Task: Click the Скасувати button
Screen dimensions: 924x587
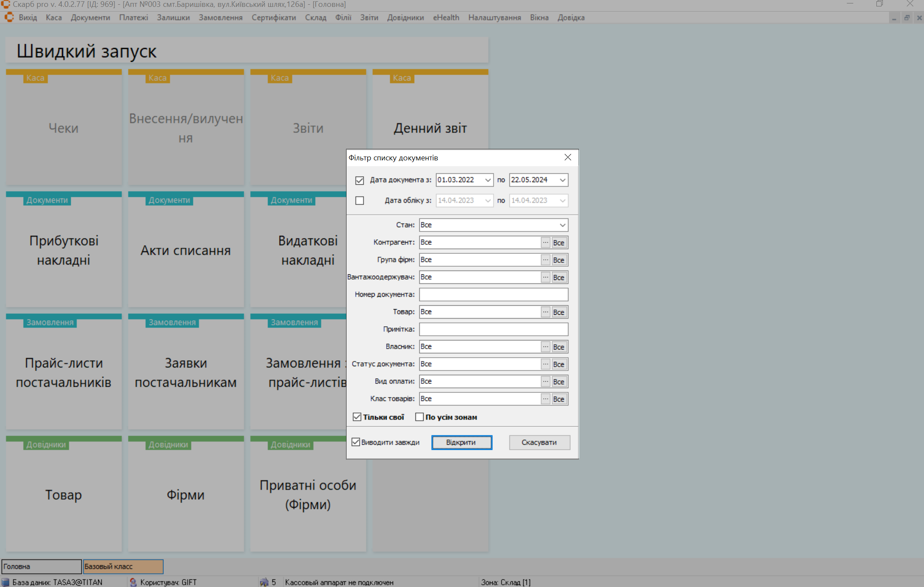Action: pos(539,443)
